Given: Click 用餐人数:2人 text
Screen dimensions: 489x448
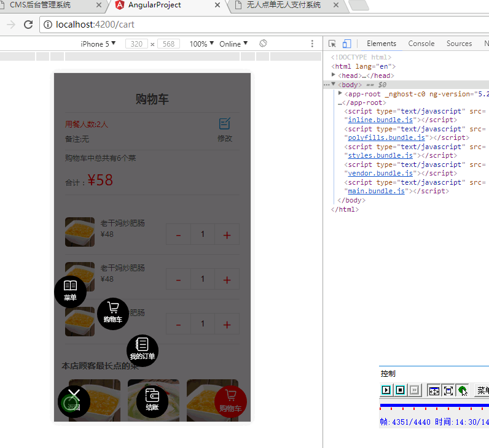Looking at the screenshot, I should [x=87, y=125].
